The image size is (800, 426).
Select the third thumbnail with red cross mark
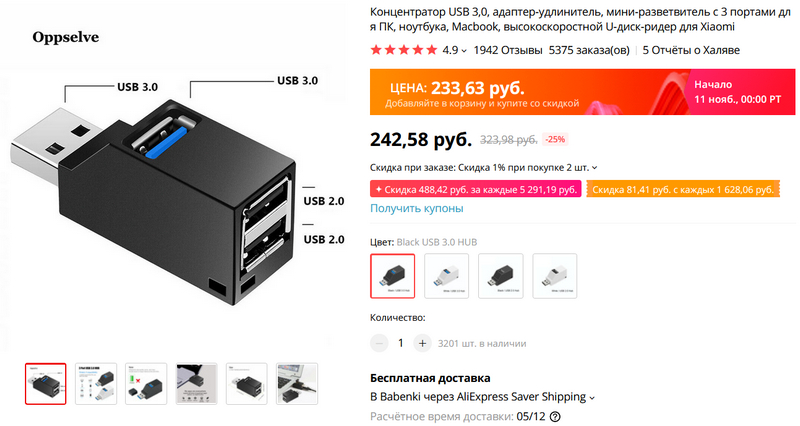point(146,384)
